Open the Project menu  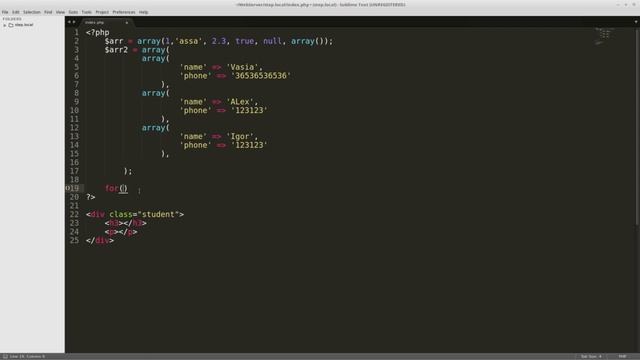tap(102, 12)
